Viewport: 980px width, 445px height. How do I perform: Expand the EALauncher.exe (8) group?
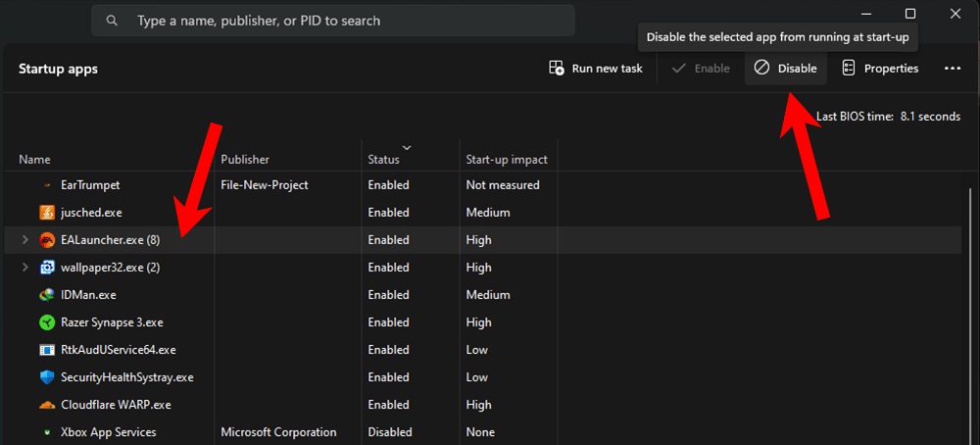click(x=25, y=240)
